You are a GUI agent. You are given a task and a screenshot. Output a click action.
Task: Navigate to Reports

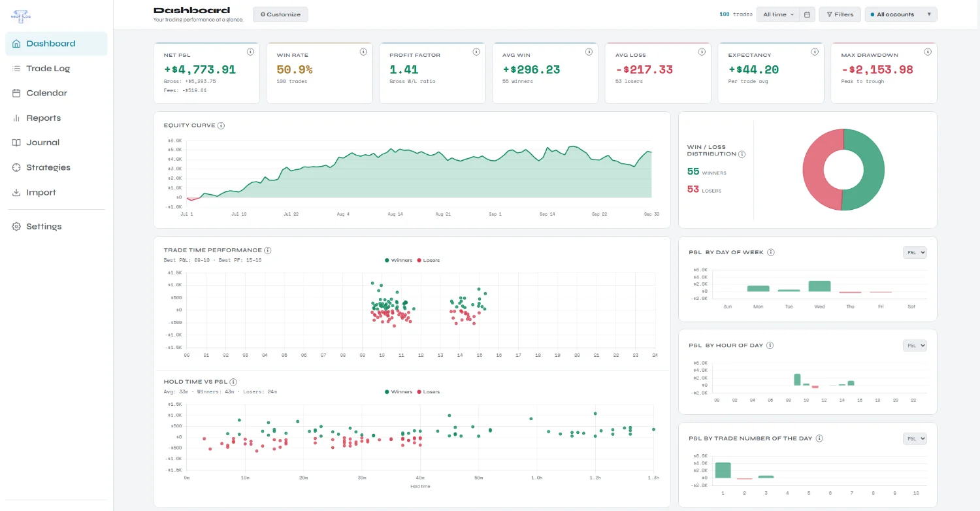pos(56,118)
